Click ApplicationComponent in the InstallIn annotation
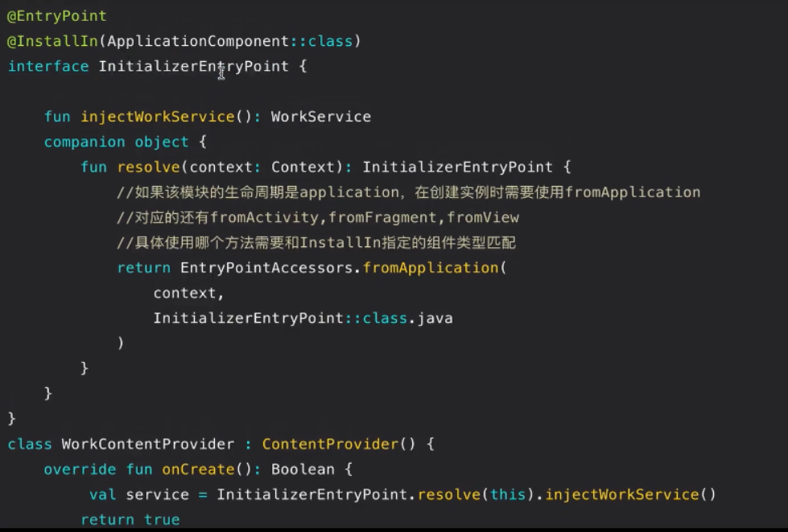 tap(199, 41)
